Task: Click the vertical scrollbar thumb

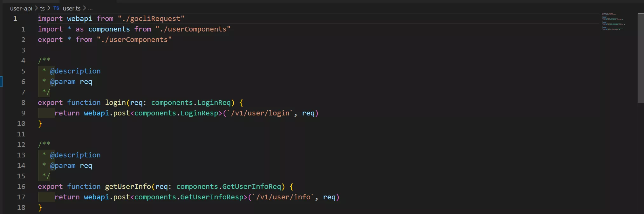Action: (x=641, y=58)
